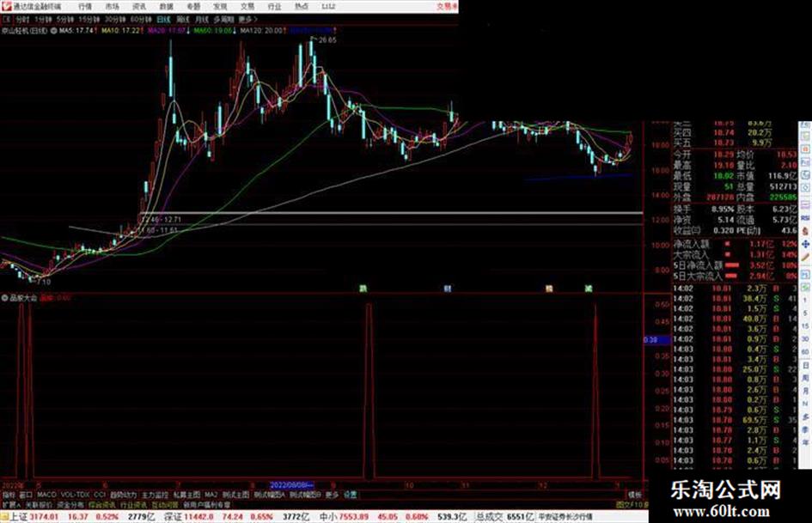Click the RSI indicator icon in right sidebar
The image size is (812, 523).
click(805, 218)
